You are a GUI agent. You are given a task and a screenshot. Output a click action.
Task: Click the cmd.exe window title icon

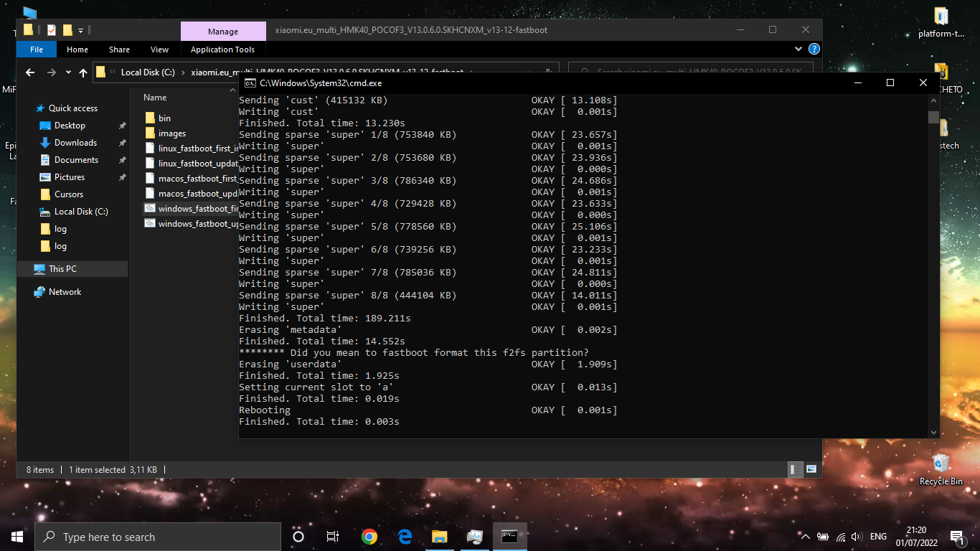pyautogui.click(x=250, y=83)
